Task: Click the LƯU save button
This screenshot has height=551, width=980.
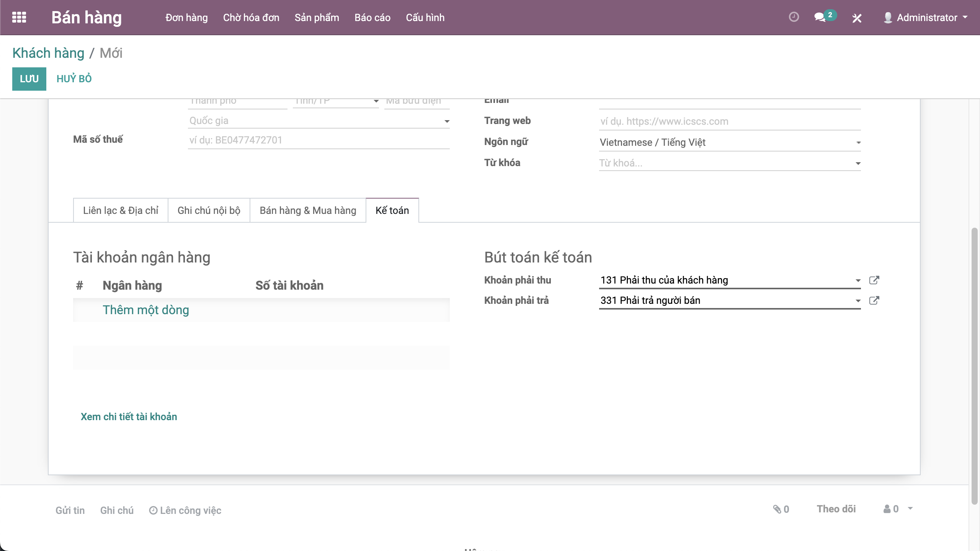Action: 29,79
